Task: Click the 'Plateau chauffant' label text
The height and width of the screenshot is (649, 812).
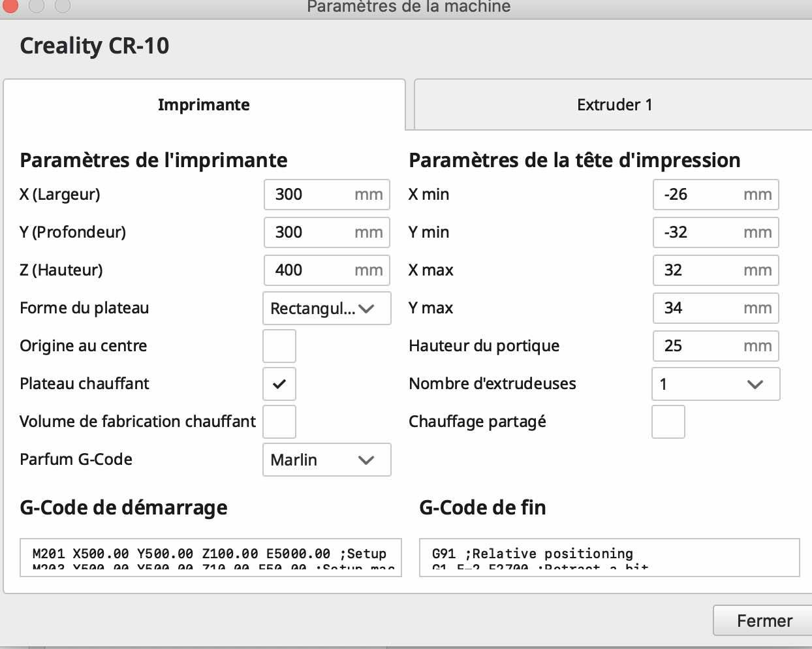Action: click(85, 384)
